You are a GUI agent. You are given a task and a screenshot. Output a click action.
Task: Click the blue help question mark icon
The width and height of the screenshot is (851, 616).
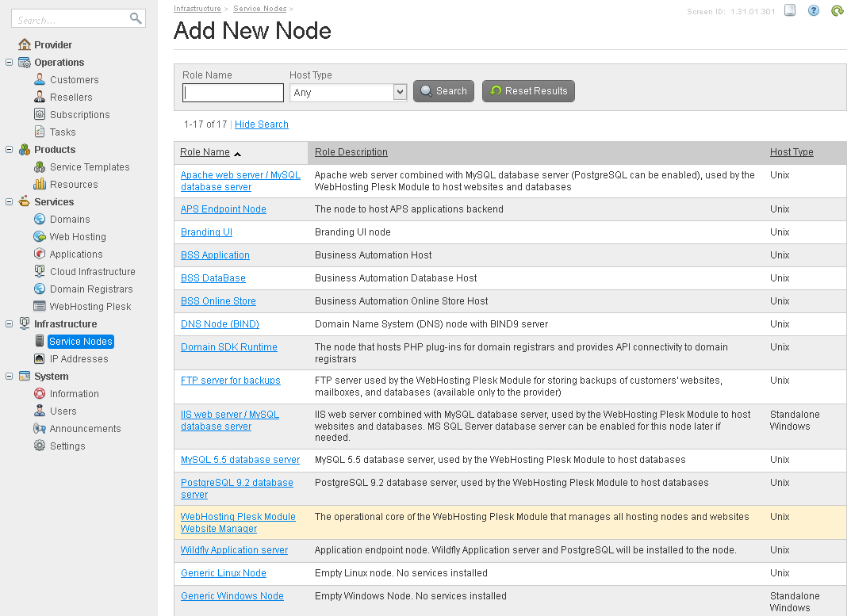(813, 10)
